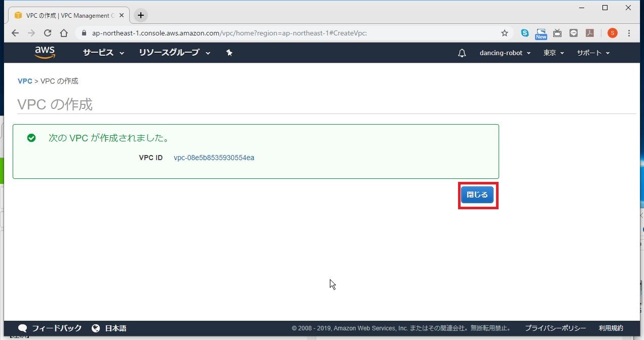
Task: Select the VPC の作成 browser tab
Action: click(68, 16)
